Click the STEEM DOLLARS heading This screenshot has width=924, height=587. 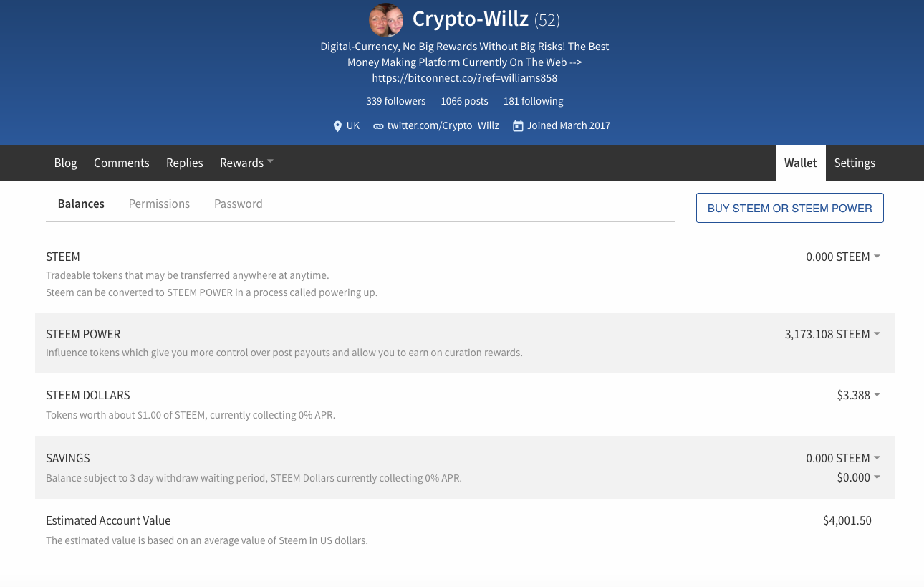88,395
